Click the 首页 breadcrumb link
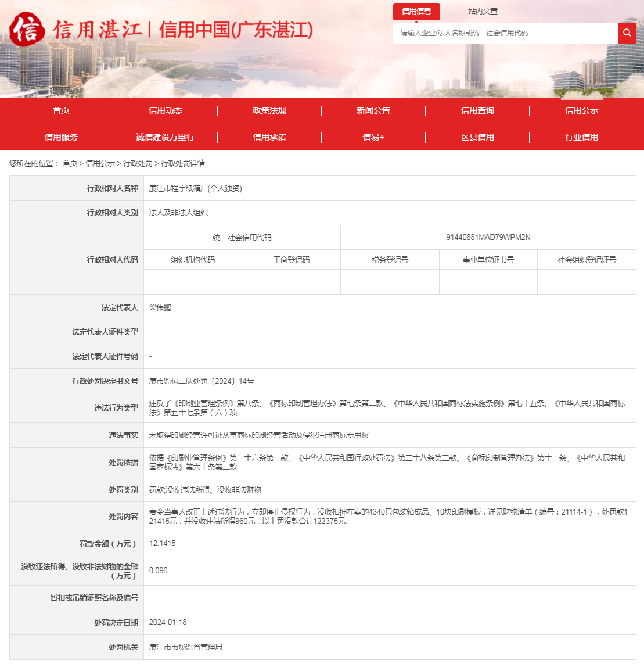644x665 pixels. [70, 164]
